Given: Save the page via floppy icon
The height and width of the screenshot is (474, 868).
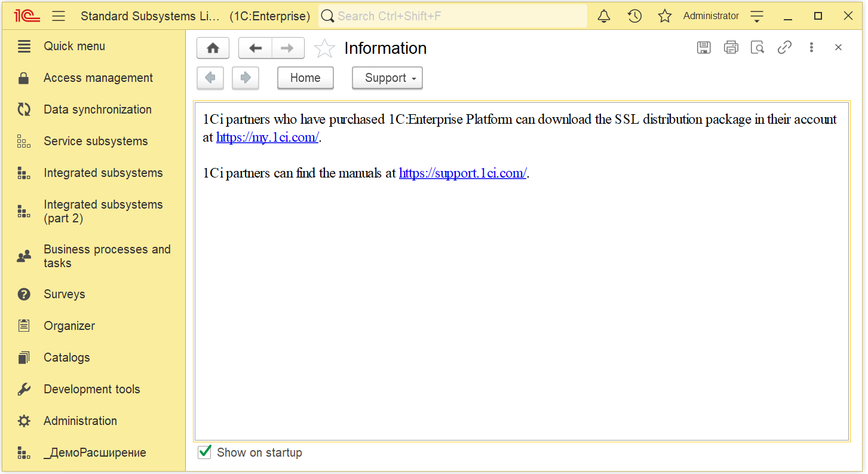Looking at the screenshot, I should coord(704,47).
